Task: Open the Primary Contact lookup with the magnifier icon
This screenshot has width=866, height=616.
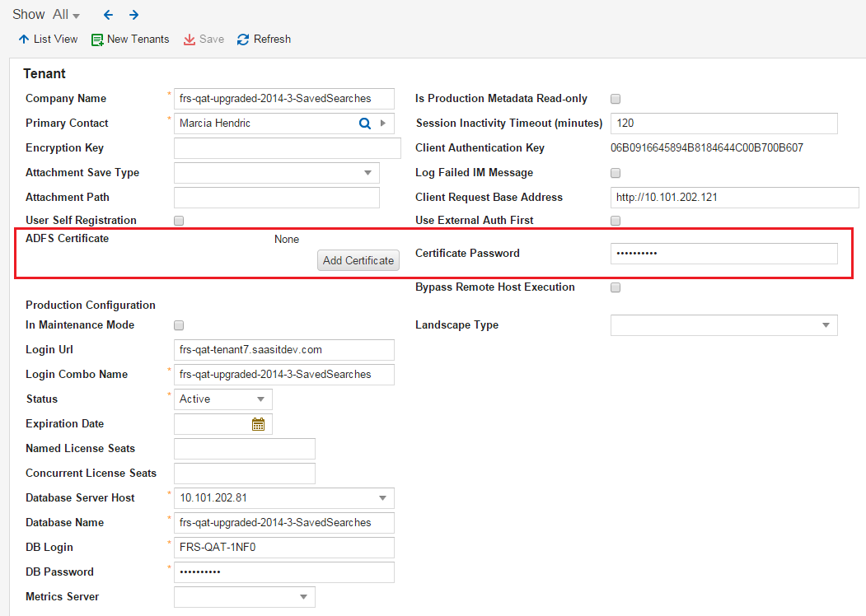Action: [x=364, y=123]
